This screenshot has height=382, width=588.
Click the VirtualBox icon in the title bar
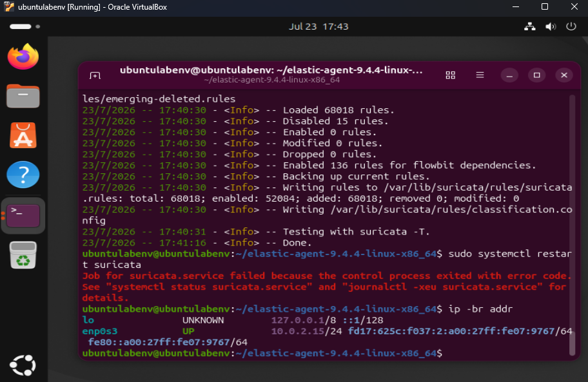(9, 6)
